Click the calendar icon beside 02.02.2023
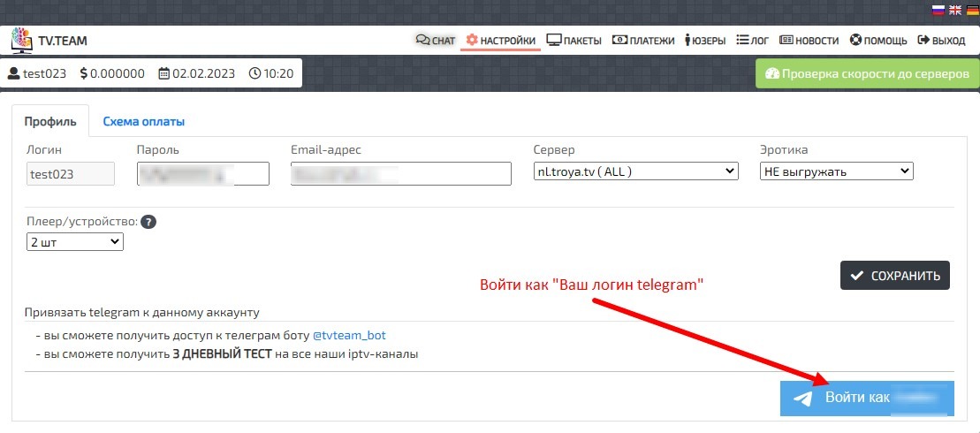Screen dimensions: 980x433 click(x=163, y=73)
